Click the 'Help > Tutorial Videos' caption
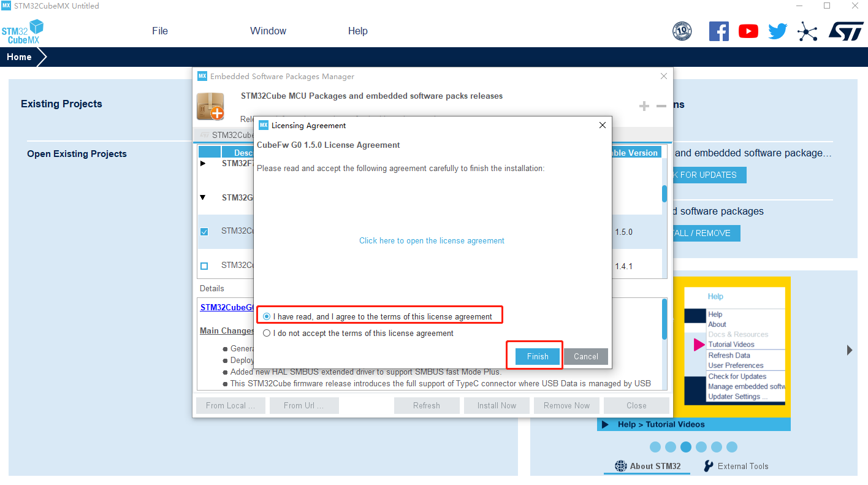This screenshot has width=868, height=485. tap(661, 424)
